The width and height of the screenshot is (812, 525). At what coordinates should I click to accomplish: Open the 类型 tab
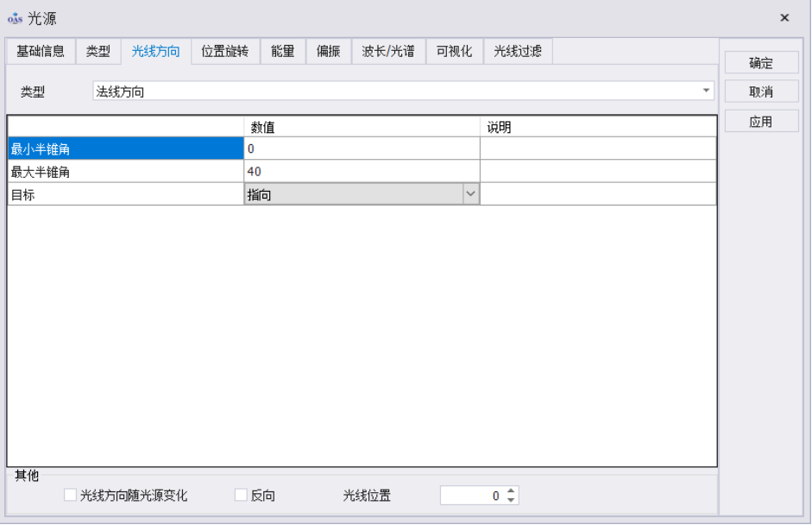tap(98, 51)
